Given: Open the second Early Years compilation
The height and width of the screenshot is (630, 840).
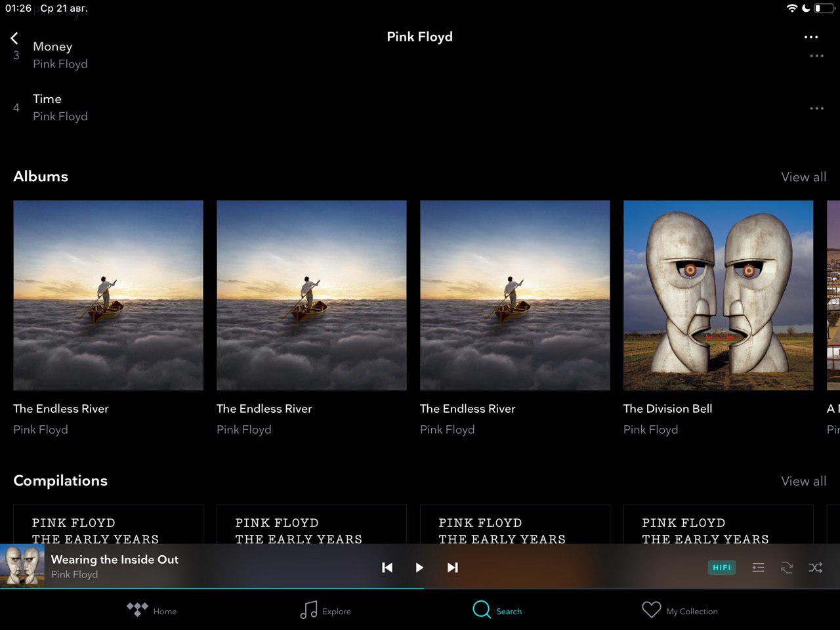Looking at the screenshot, I should point(312,524).
